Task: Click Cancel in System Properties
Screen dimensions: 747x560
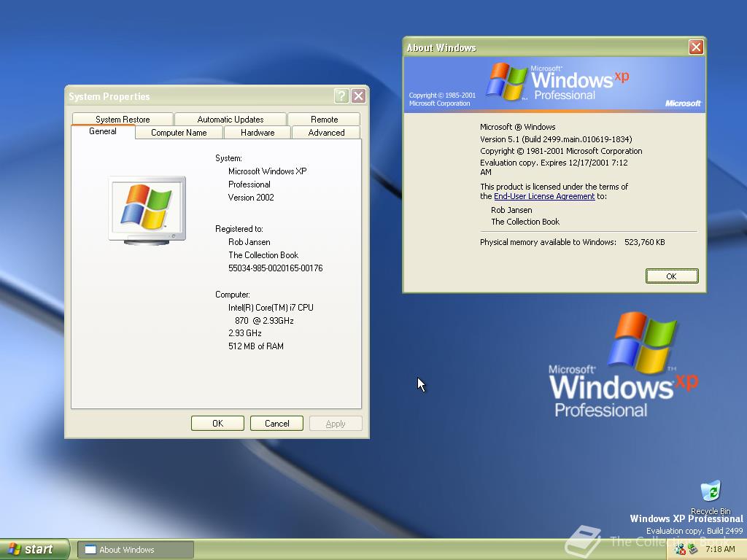Action: [276, 424]
